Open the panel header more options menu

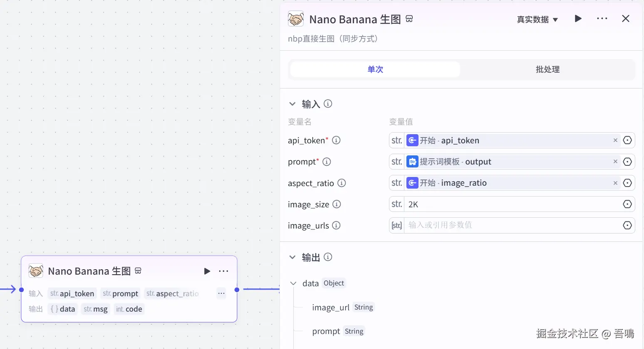pos(602,19)
